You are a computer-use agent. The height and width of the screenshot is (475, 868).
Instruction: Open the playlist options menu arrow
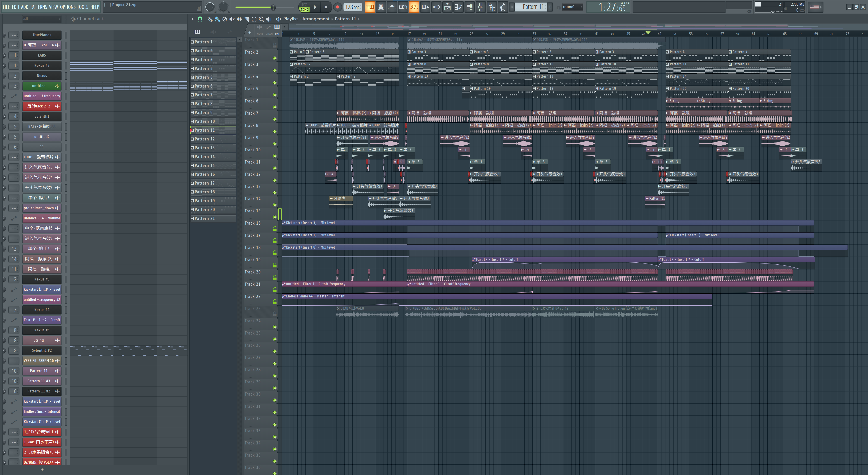(x=193, y=19)
